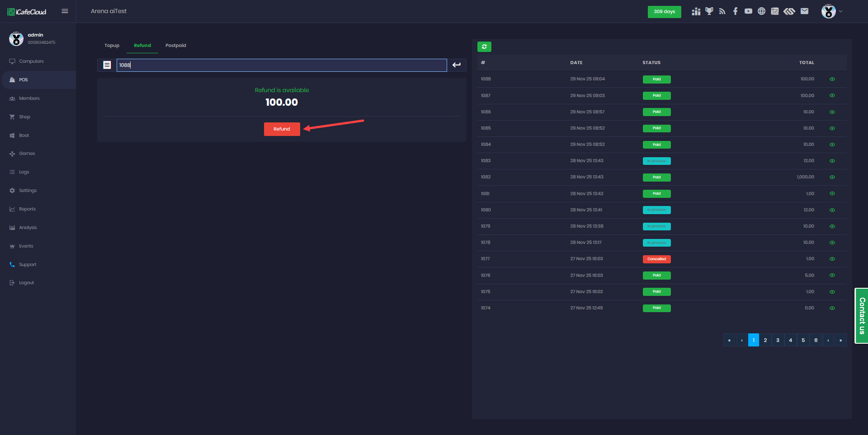Open Members in the sidebar
This screenshot has width=868, height=435.
click(29, 98)
